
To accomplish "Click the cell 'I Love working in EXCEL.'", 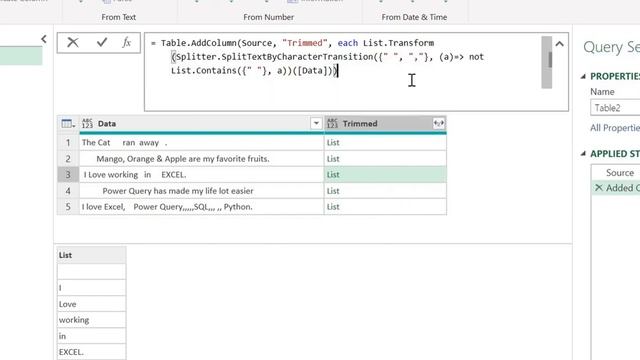I will click(x=201, y=175).
